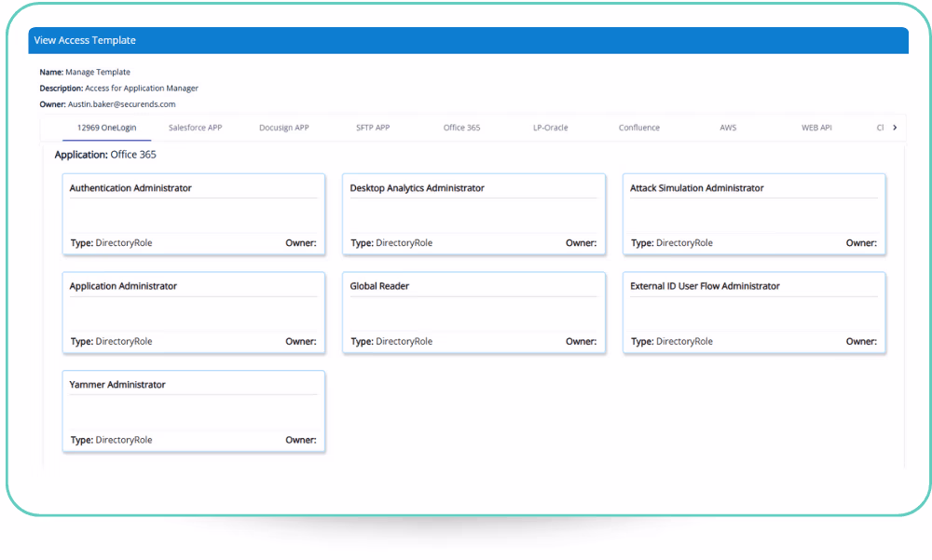Click the Office 365 tab
This screenshot has height=560, width=932.
[x=461, y=128]
